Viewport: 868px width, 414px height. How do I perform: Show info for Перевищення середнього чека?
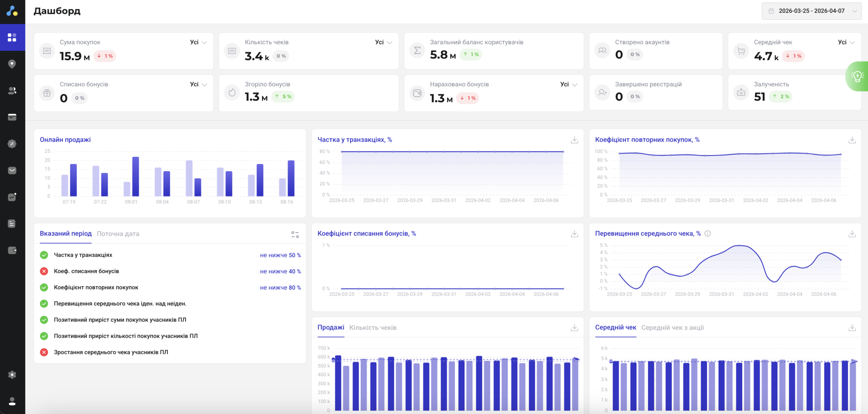(x=708, y=233)
